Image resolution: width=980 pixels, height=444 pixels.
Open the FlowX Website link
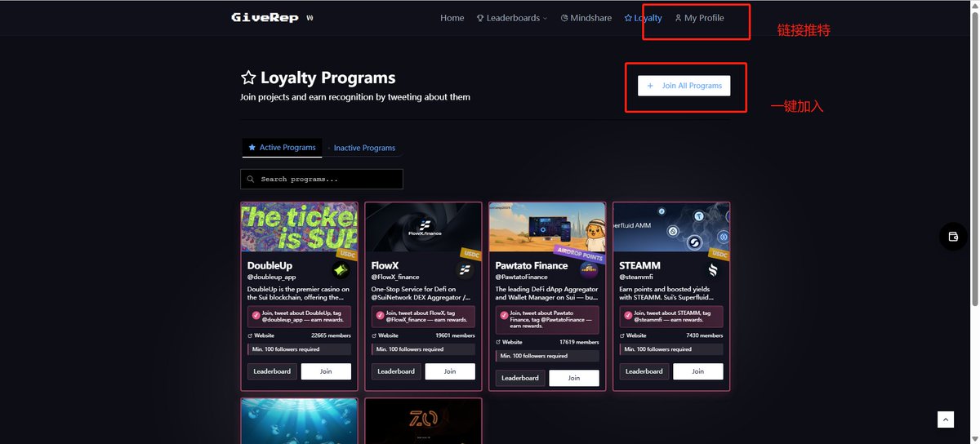[385, 335]
